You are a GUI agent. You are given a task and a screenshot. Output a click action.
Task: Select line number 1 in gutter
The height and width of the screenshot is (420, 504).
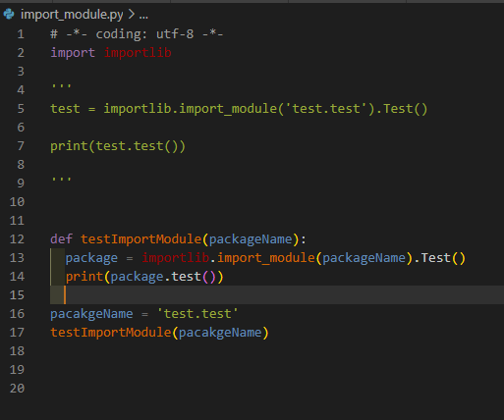click(x=21, y=34)
